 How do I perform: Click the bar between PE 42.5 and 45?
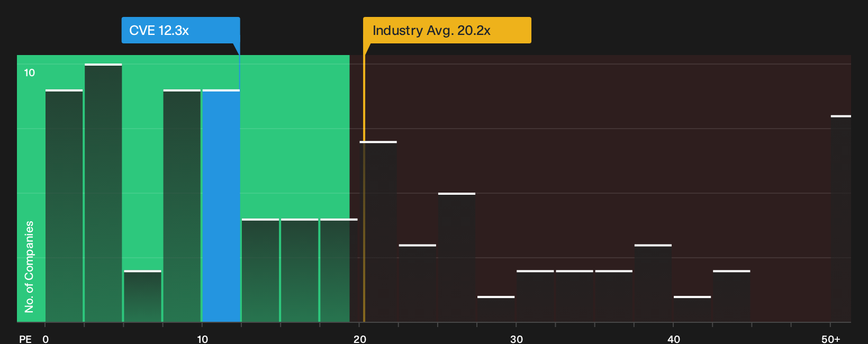pyautogui.click(x=731, y=296)
